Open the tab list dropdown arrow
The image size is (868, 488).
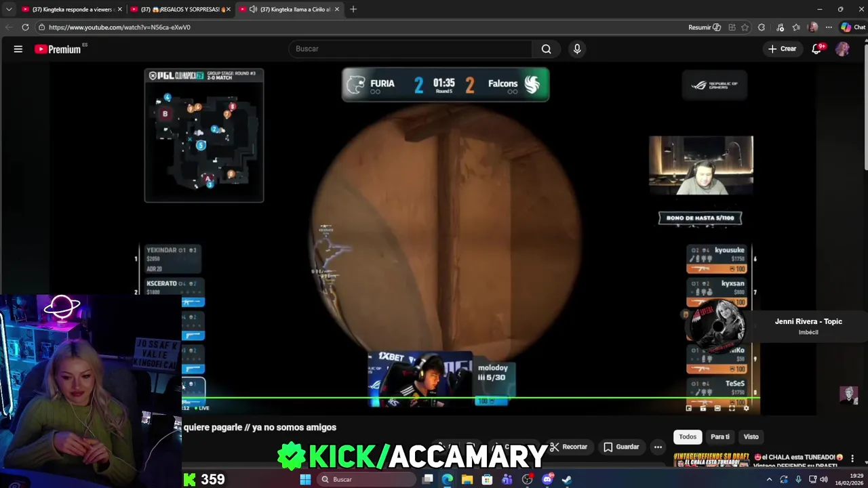pos(9,9)
